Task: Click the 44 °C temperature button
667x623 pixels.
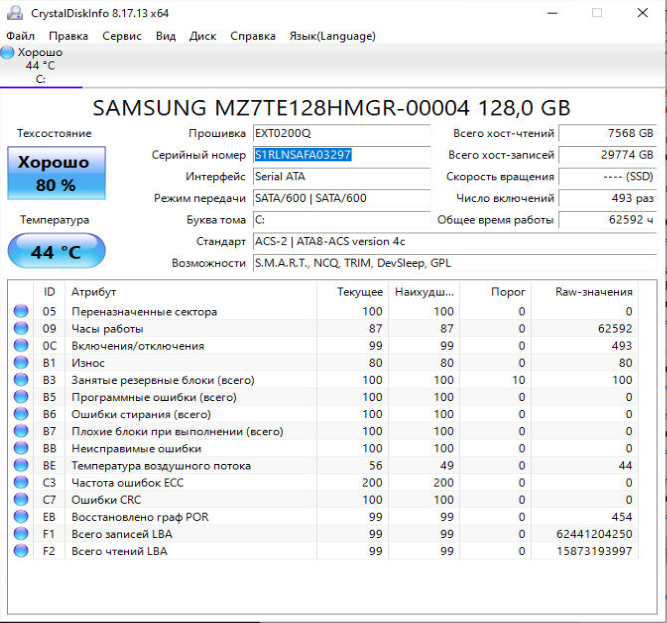Action: coord(57,251)
